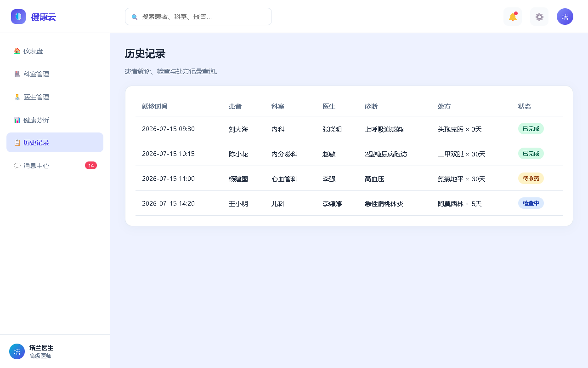The image size is (588, 368).
Task: Click the doctor icon beside 医生管理
Action: (17, 97)
